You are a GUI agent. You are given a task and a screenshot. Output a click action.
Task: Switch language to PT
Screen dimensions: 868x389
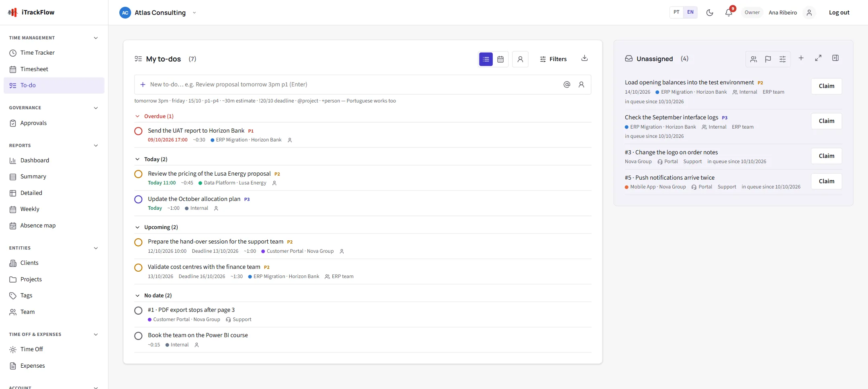[x=676, y=12]
